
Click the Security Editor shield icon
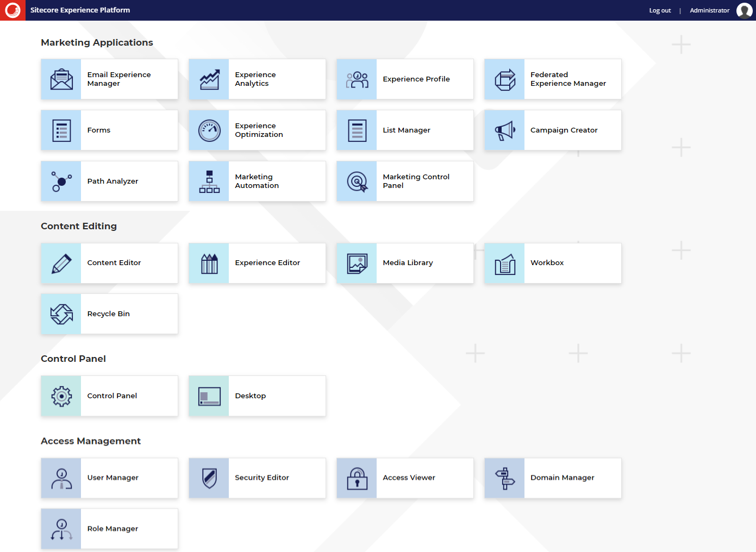point(209,478)
